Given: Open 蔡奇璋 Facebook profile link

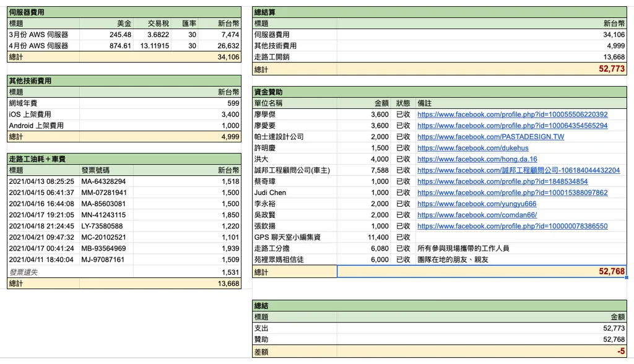Looking at the screenshot, I should [x=503, y=181].
